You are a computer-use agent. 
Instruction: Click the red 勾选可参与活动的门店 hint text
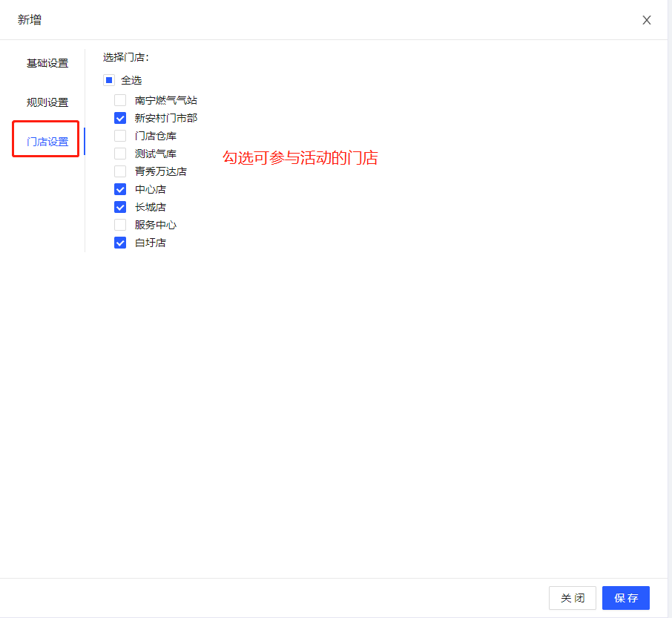300,158
